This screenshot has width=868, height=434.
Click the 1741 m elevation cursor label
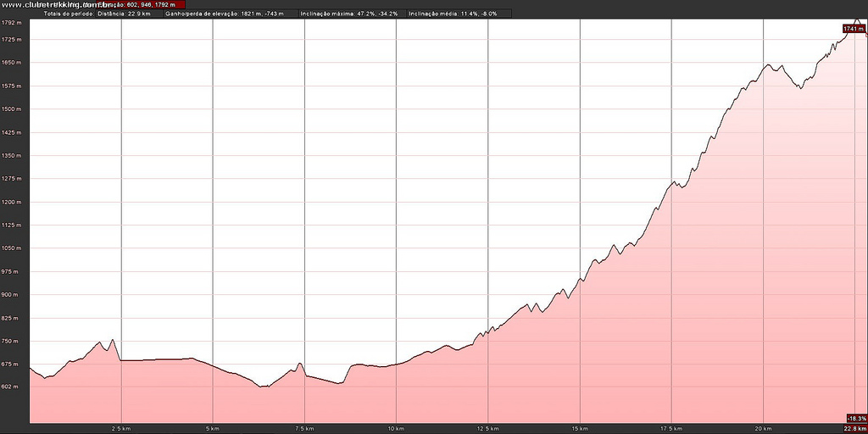pos(854,29)
